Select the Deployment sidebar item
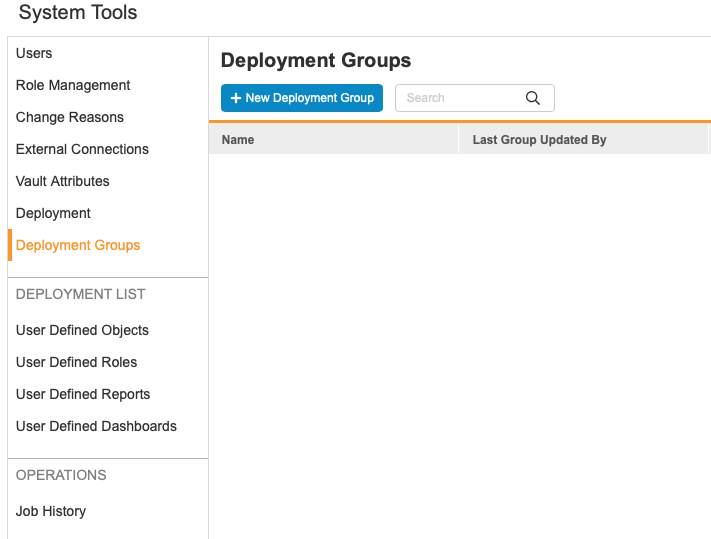Screen dimensions: 711x539 53,213
